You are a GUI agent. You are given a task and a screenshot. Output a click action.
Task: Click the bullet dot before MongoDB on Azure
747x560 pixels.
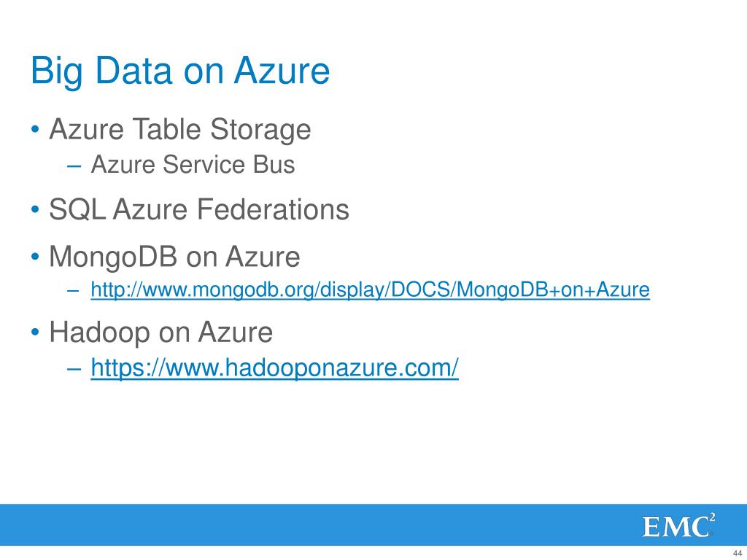(x=35, y=257)
